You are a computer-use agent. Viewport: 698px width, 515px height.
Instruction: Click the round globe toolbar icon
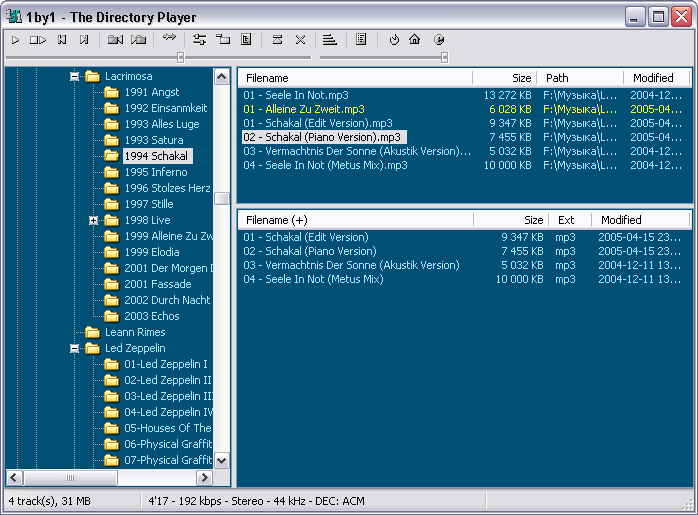[x=439, y=40]
